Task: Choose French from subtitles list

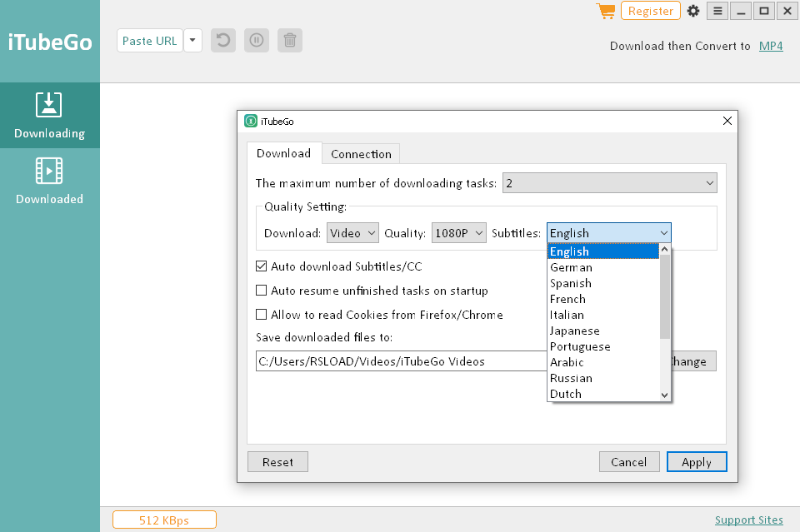Action: 603,299
